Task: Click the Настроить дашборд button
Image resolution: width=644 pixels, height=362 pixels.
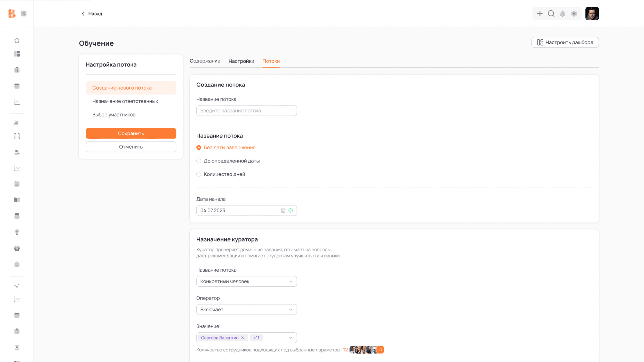Action: pyautogui.click(x=565, y=42)
